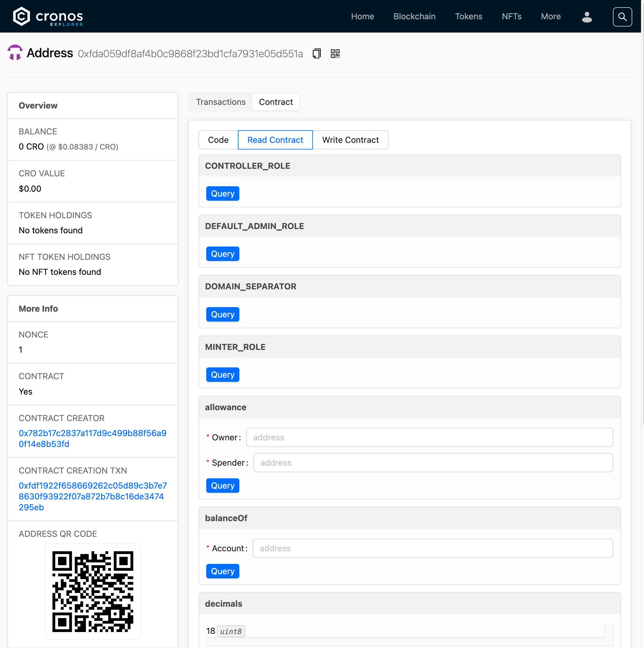Click the search magnifier icon
This screenshot has height=648, width=644.
[x=622, y=17]
